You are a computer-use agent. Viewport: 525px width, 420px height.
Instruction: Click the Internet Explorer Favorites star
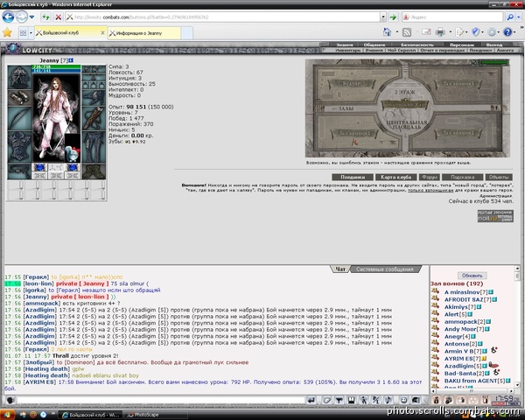(x=7, y=32)
